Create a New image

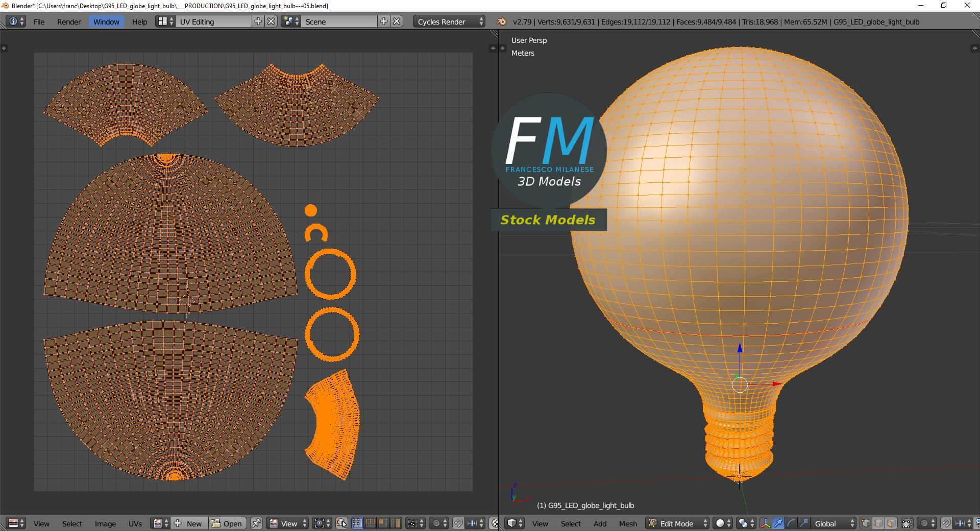189,523
